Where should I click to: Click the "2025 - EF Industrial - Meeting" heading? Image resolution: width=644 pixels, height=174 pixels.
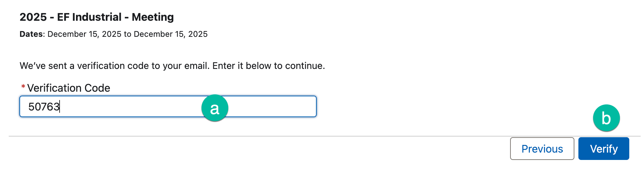(96, 17)
